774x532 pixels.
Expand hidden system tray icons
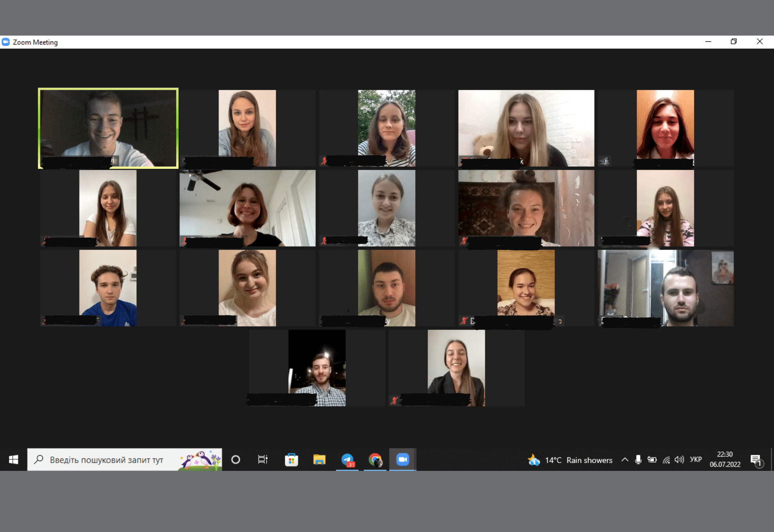tap(625, 460)
